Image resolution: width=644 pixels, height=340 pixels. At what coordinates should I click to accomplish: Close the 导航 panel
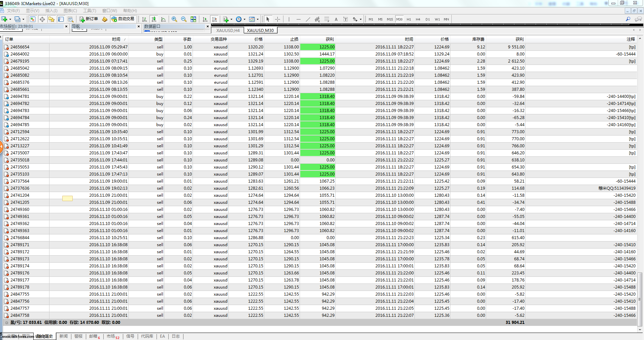tap(139, 26)
